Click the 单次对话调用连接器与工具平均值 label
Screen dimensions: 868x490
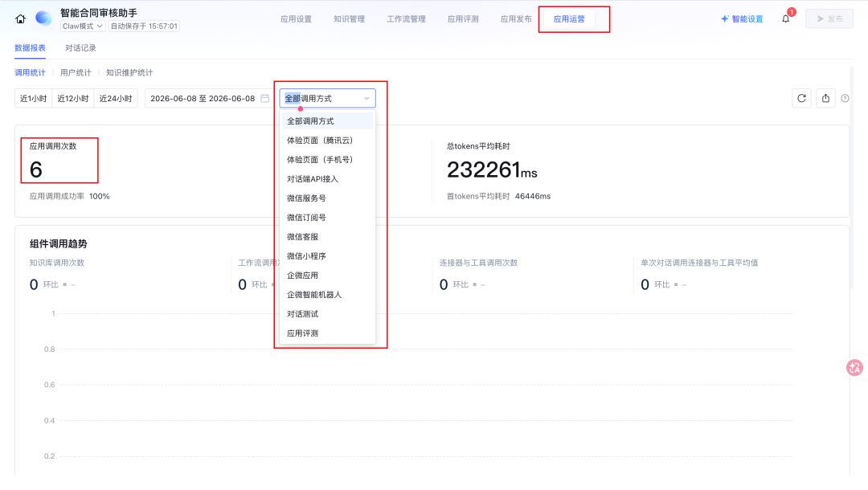click(699, 263)
